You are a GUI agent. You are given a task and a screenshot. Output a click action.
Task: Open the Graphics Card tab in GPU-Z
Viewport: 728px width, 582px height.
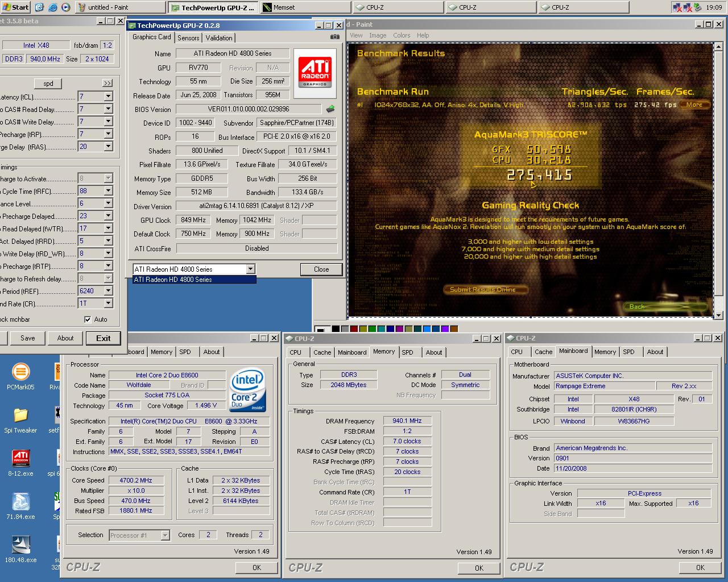coord(151,37)
